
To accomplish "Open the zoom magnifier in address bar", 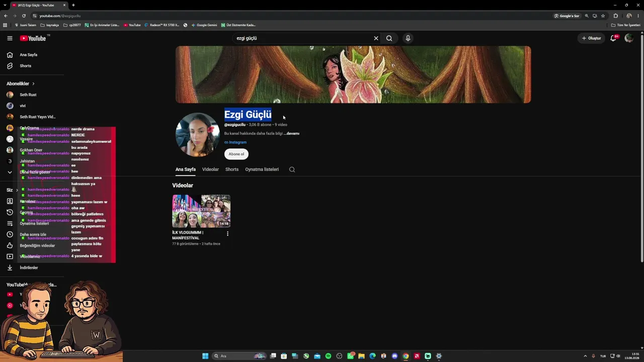I will pos(587,16).
